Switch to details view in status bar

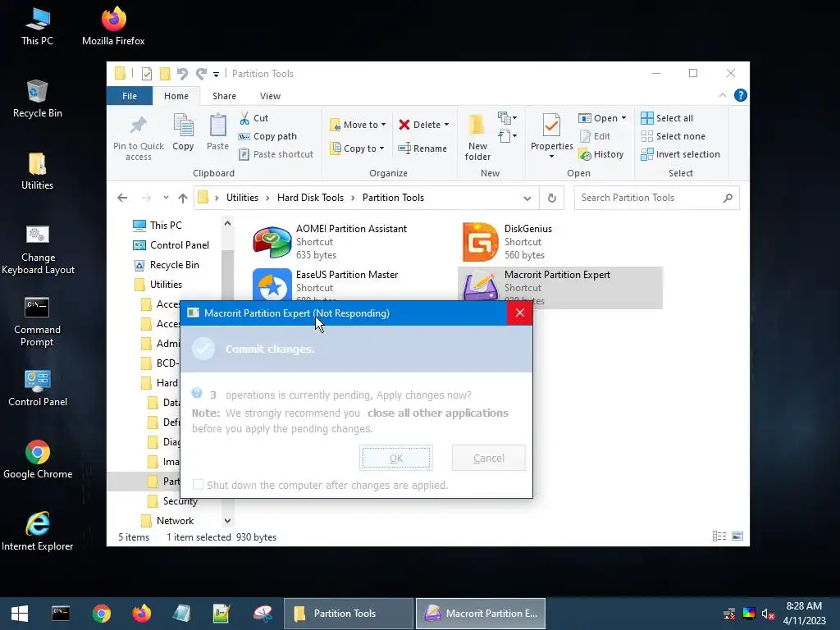(719, 536)
